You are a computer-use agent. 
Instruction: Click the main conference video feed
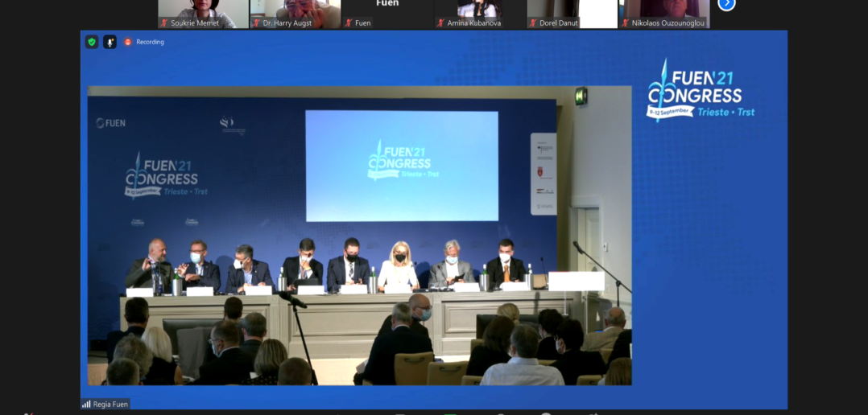point(359,236)
